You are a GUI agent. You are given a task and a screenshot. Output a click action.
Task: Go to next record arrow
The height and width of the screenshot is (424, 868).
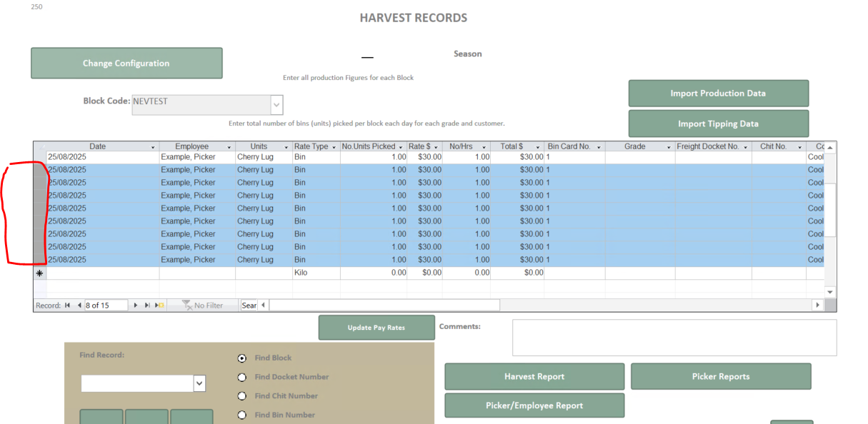[x=136, y=306]
